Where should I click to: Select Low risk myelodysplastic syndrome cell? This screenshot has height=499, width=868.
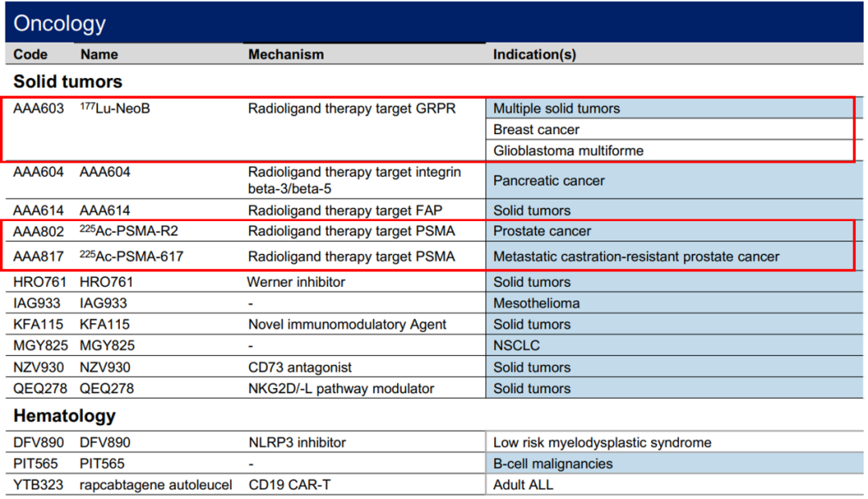(602, 443)
